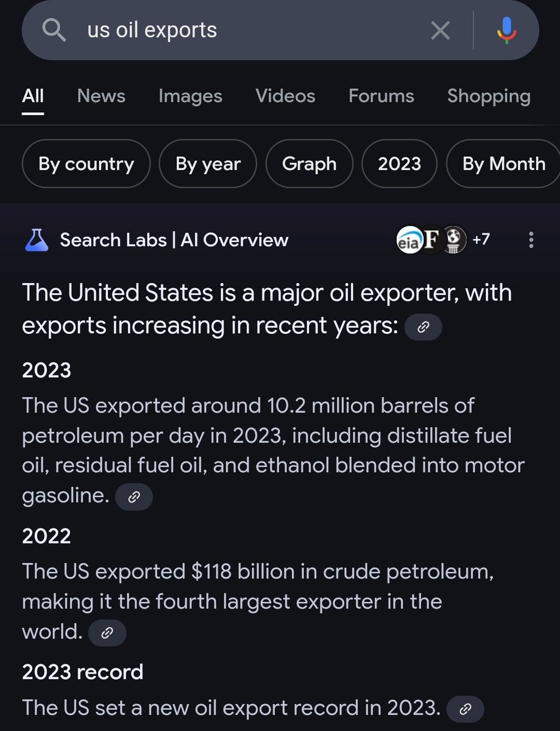The image size is (560, 731).
Task: Tap the '2023' section heading
Action: (x=46, y=370)
